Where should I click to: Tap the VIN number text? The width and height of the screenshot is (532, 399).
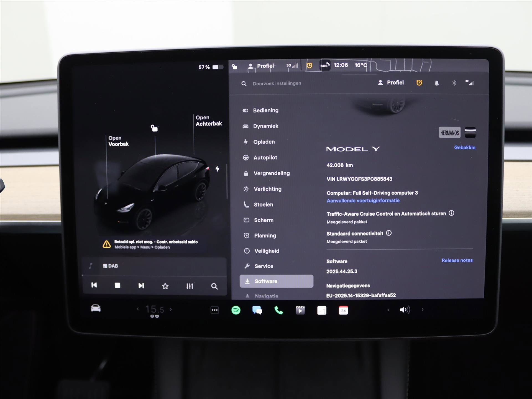point(359,179)
